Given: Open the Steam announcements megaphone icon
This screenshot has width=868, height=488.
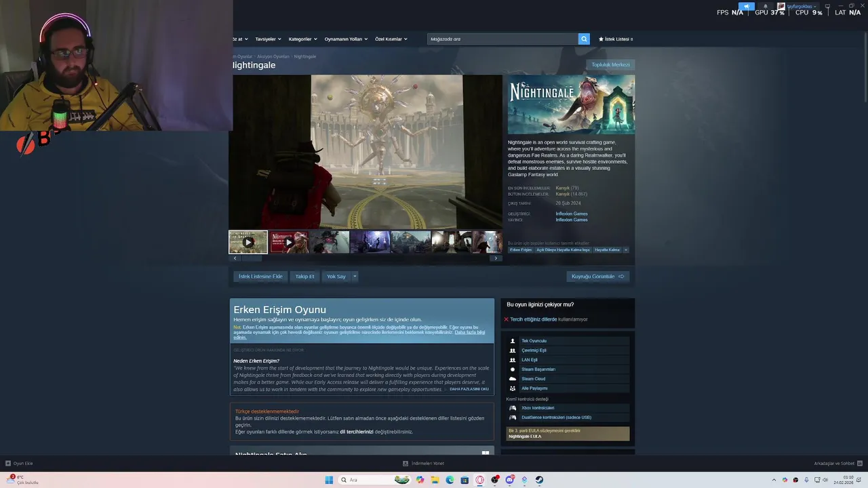Looking at the screenshot, I should [x=747, y=7].
